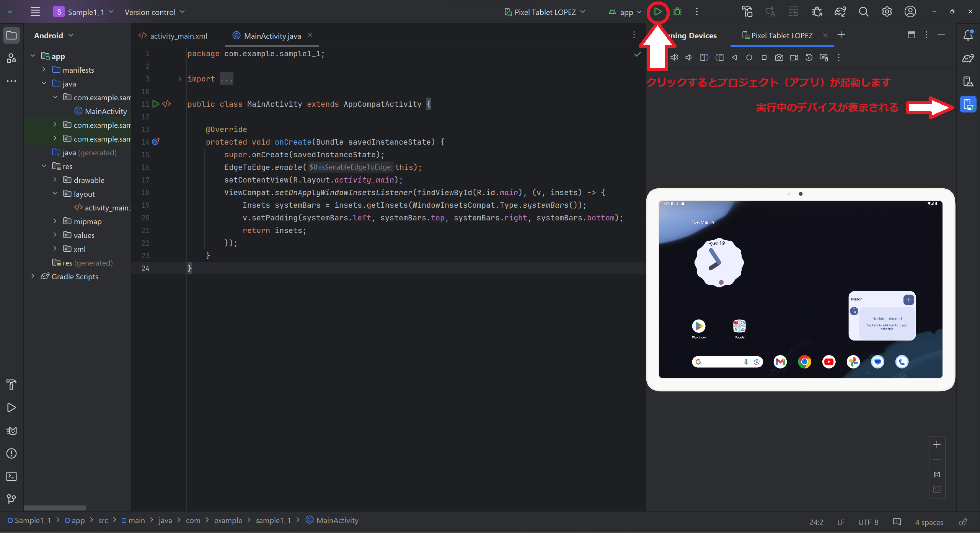
Task: Open Pixel Tablet LOPEZ device selector
Action: [x=545, y=12]
